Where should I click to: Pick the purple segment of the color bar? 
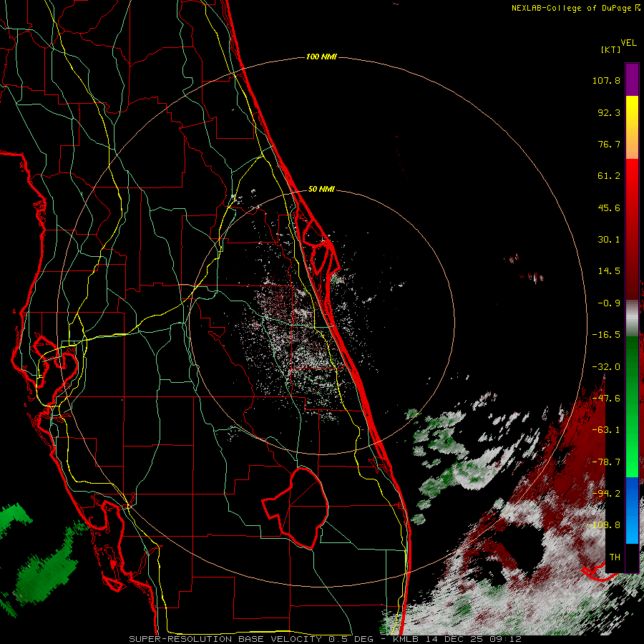pos(632,79)
